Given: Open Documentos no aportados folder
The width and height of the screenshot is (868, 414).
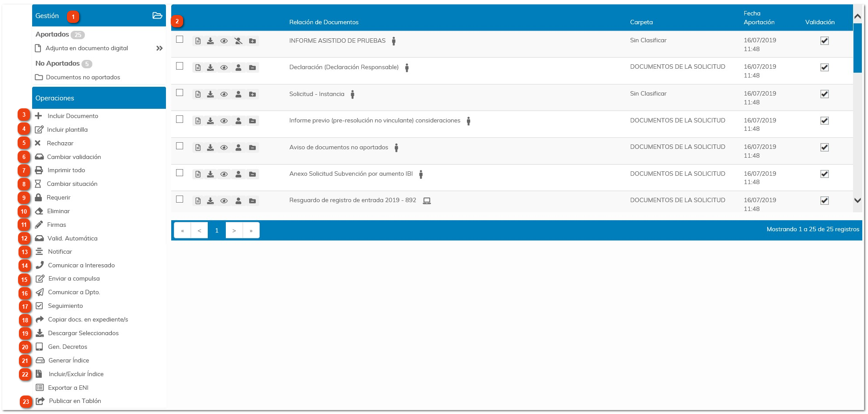Looking at the screenshot, I should tap(82, 77).
